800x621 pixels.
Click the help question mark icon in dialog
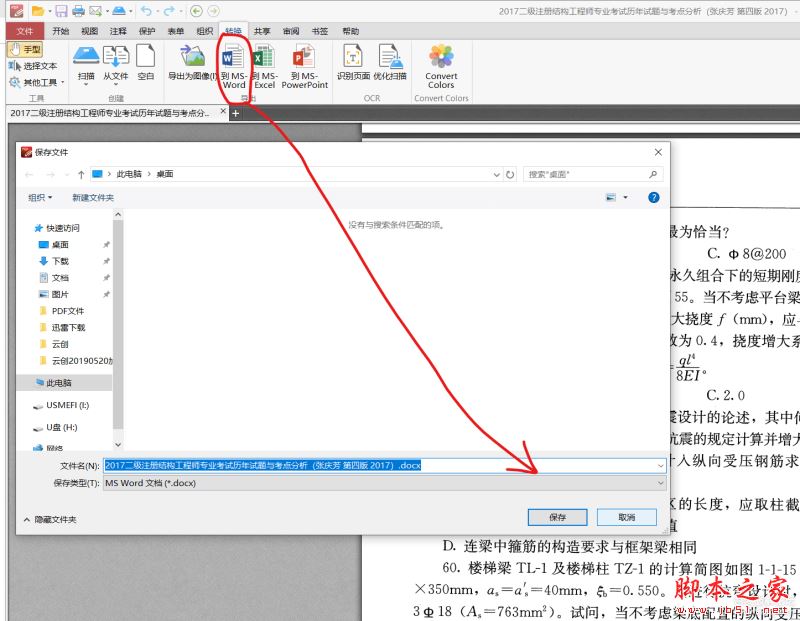tap(653, 198)
